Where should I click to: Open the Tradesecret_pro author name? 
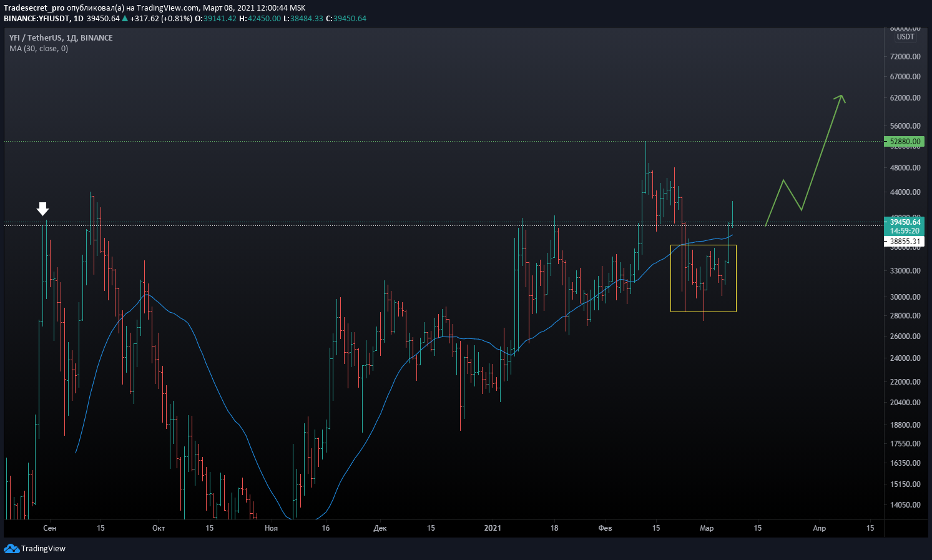[x=34, y=8]
